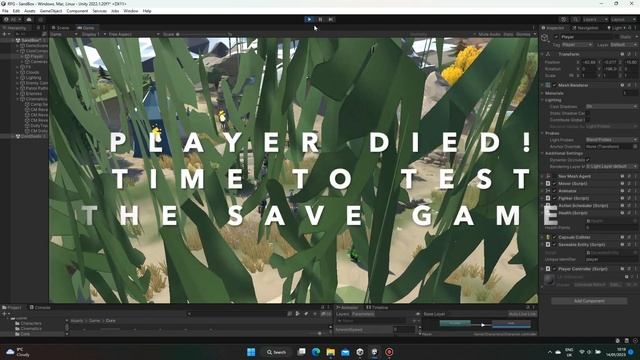The width and height of the screenshot is (640, 360).
Task: Toggle the Fighter (Script) enabled checkbox
Action: point(554,198)
